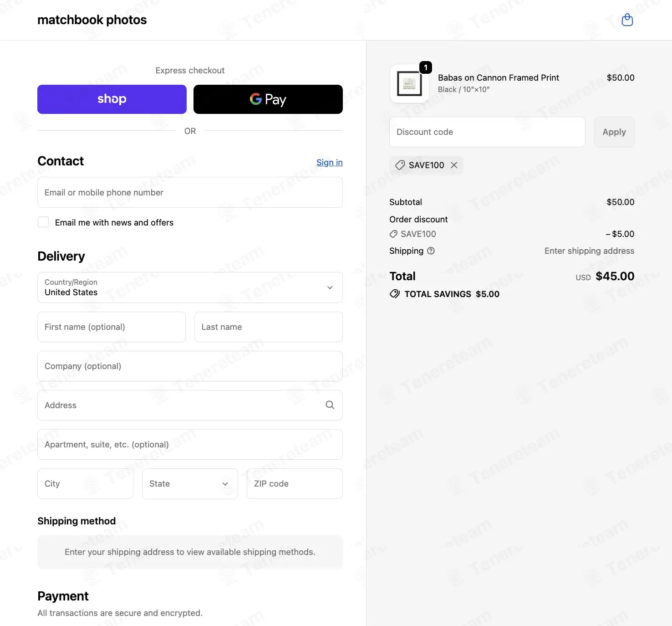This screenshot has width=672, height=626.
Task: Click the tag icon in SAVE100 chip
Action: click(400, 165)
